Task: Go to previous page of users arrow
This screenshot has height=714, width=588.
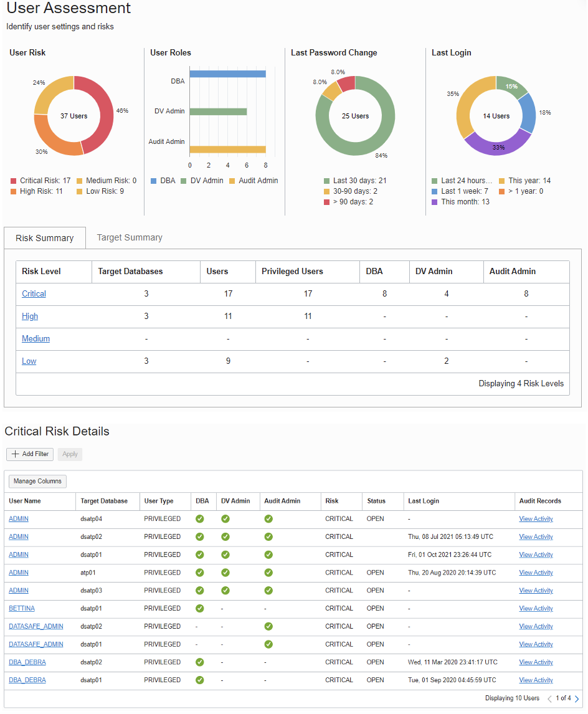Action: 549,698
